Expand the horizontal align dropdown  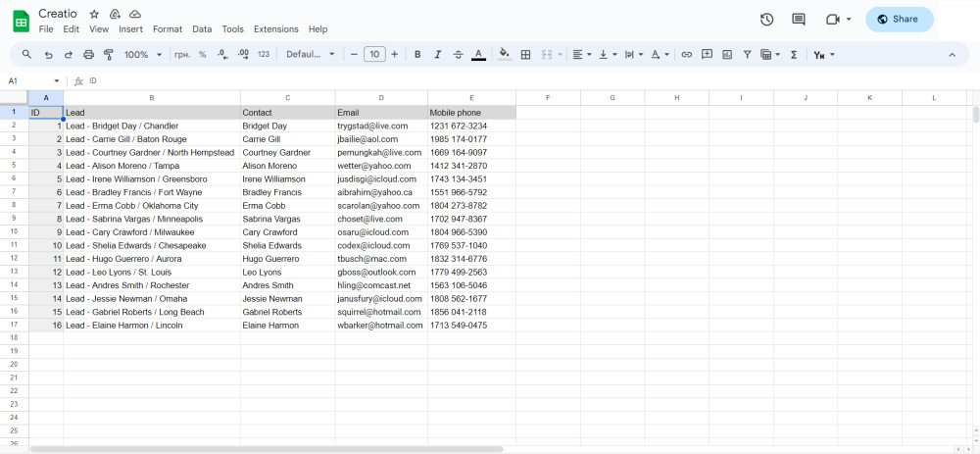click(x=582, y=55)
